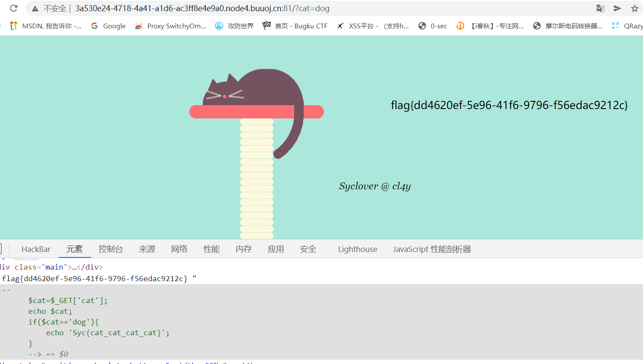The image size is (643, 364).
Task: Open the 0-sec bookmark
Action: tap(433, 26)
